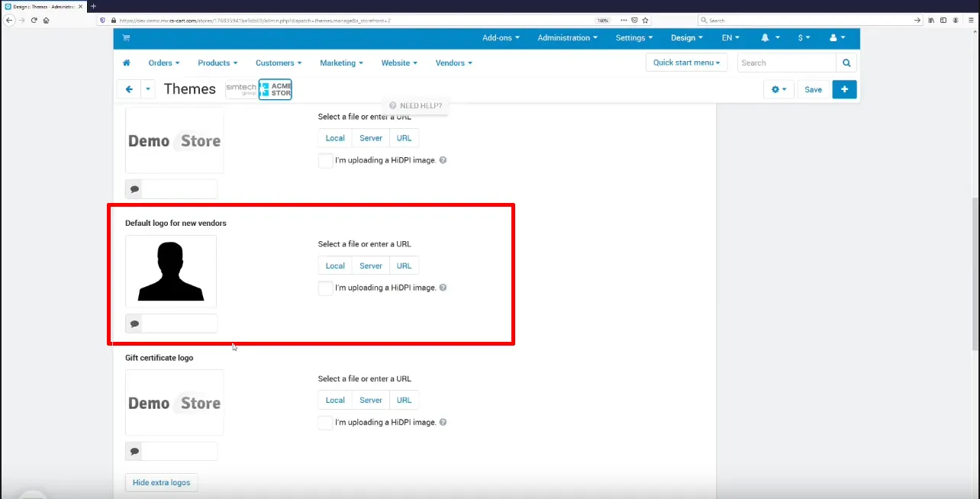Open the Products menu
980x499 pixels.
[218, 63]
